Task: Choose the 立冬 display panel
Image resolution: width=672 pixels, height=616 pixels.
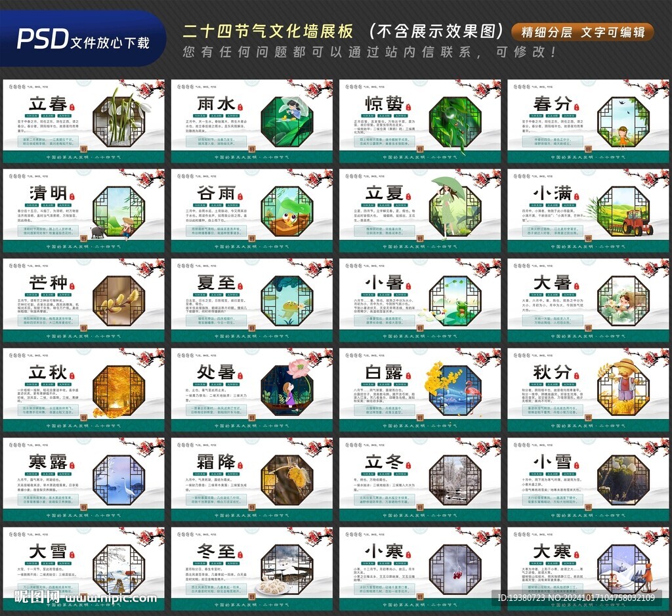Action: click(420, 479)
